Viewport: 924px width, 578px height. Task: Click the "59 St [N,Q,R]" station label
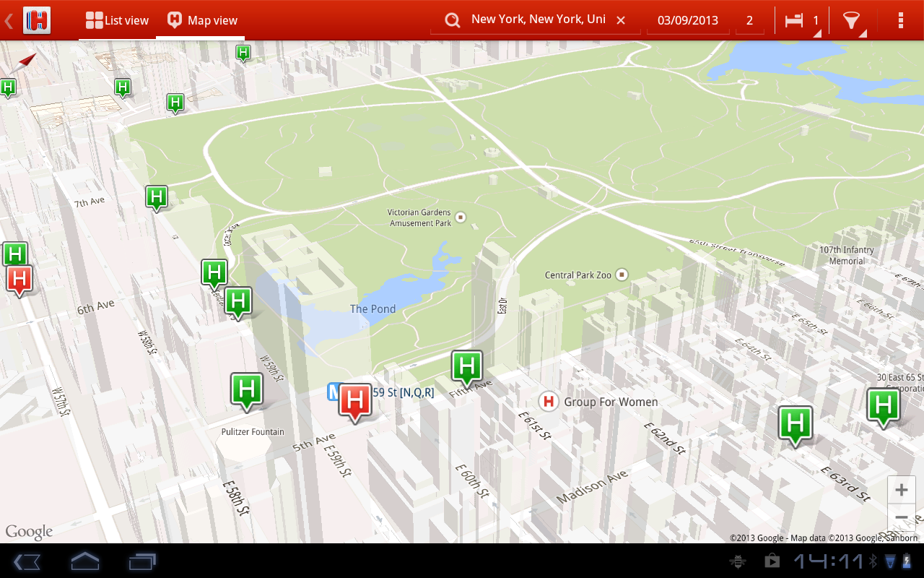coord(404,393)
